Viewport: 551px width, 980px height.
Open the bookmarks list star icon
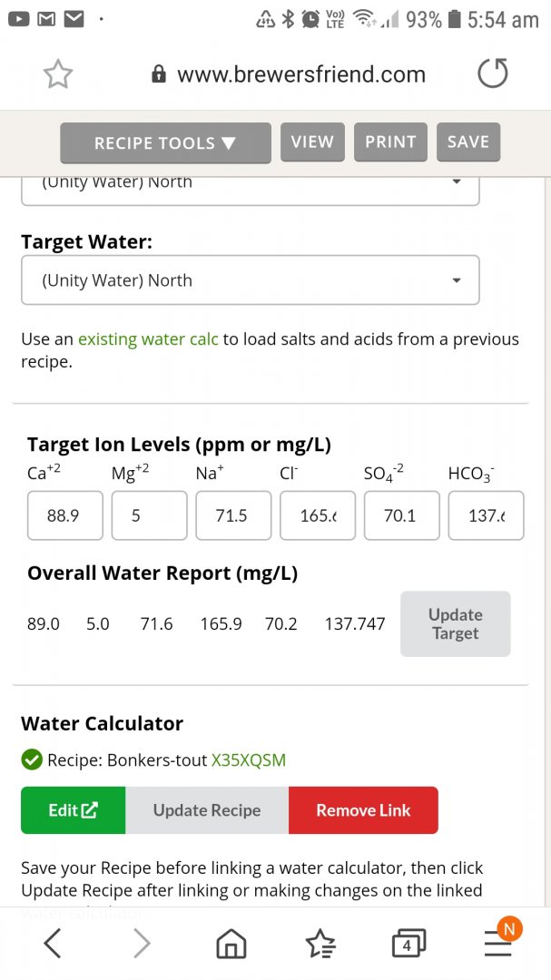[x=320, y=945]
